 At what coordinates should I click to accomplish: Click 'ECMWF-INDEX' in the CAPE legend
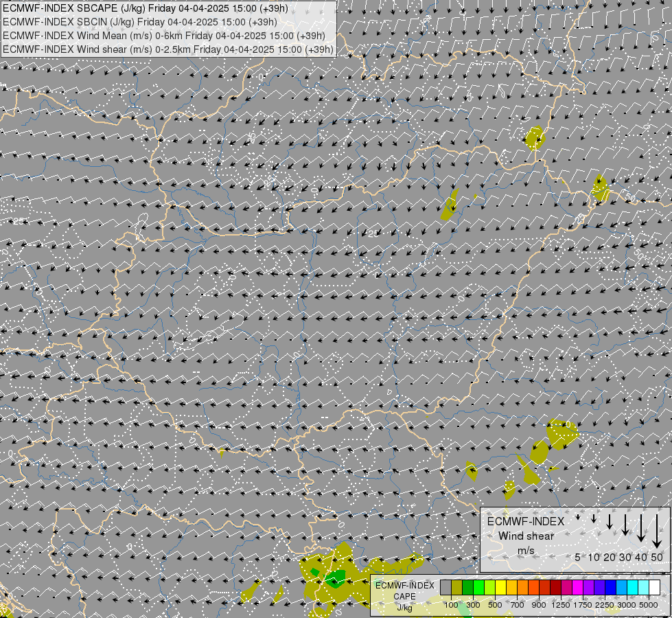coord(404,586)
